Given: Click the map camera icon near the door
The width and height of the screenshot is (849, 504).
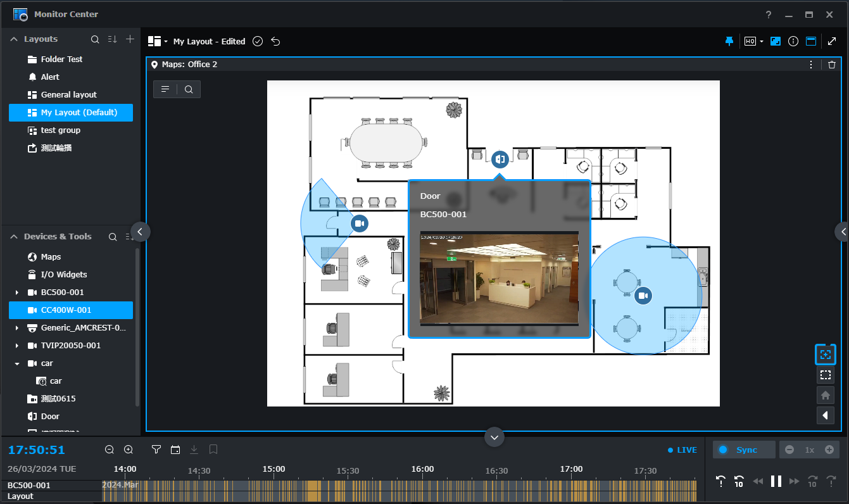Looking at the screenshot, I should [x=360, y=223].
